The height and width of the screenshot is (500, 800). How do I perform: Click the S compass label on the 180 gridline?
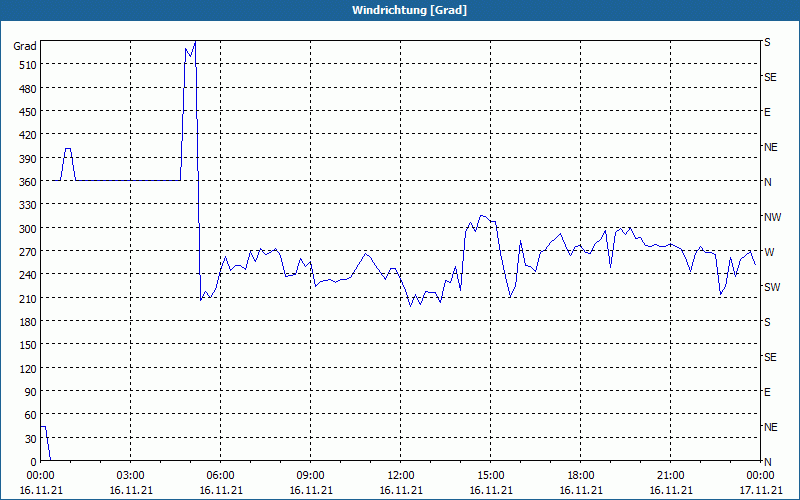click(x=767, y=322)
